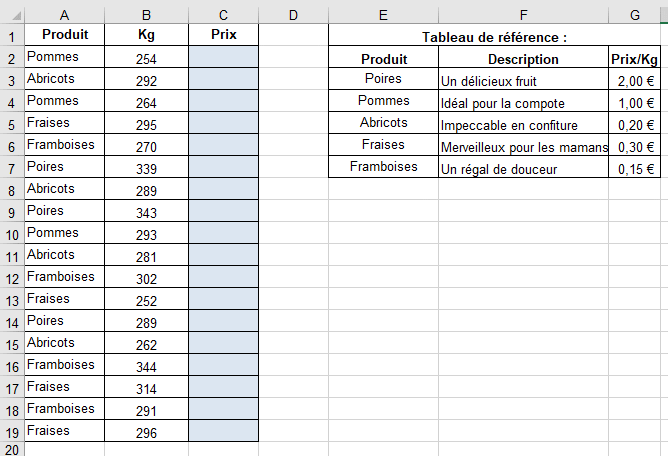Select the column G header
This screenshot has height=456, width=668.
[634, 13]
